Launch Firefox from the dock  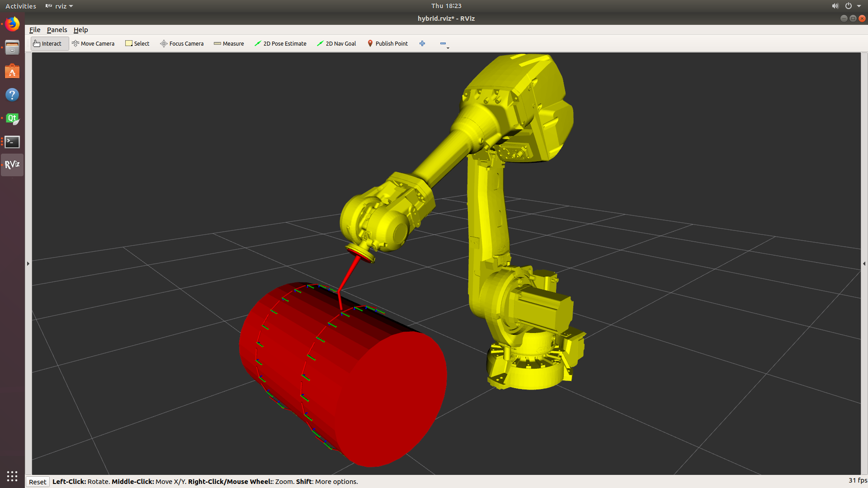point(12,24)
